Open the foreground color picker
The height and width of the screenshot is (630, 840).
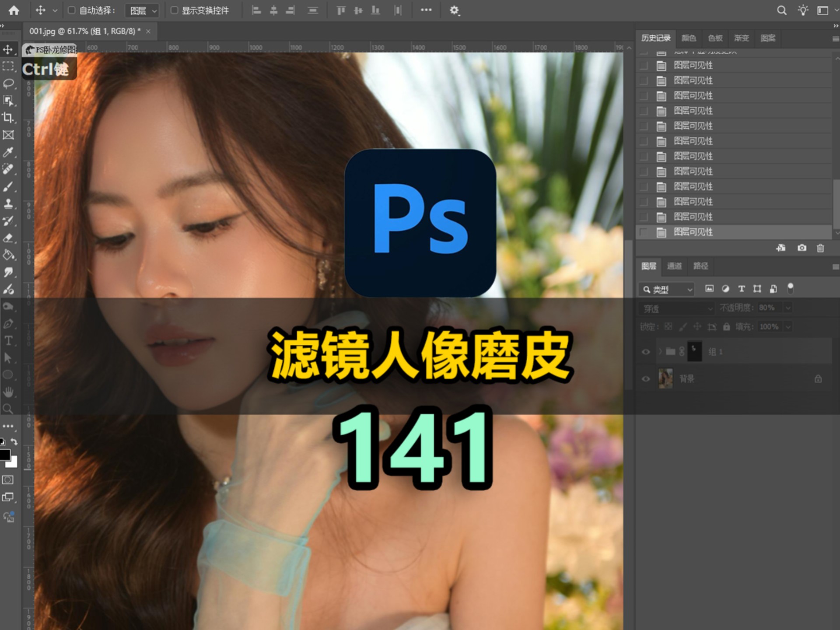click(4, 455)
